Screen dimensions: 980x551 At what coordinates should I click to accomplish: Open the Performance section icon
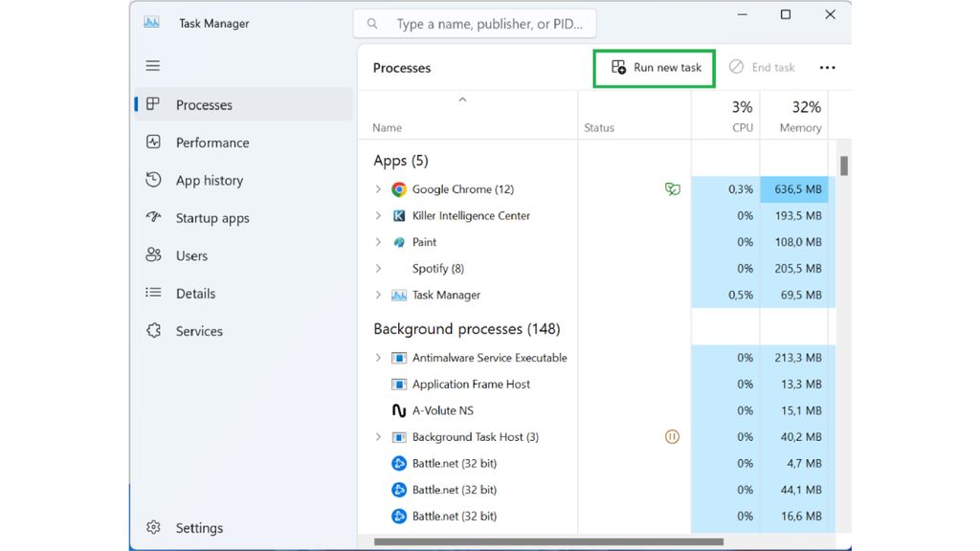(x=153, y=142)
